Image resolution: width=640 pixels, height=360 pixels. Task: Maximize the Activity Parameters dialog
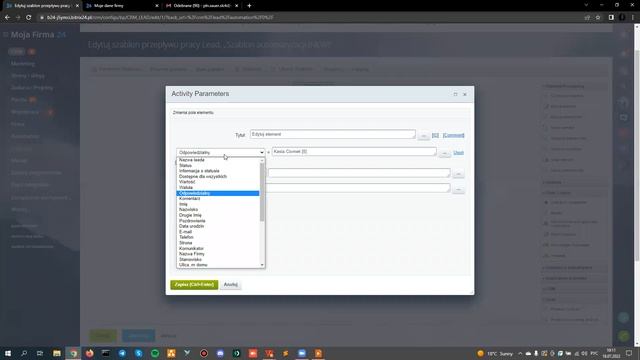pos(456,94)
